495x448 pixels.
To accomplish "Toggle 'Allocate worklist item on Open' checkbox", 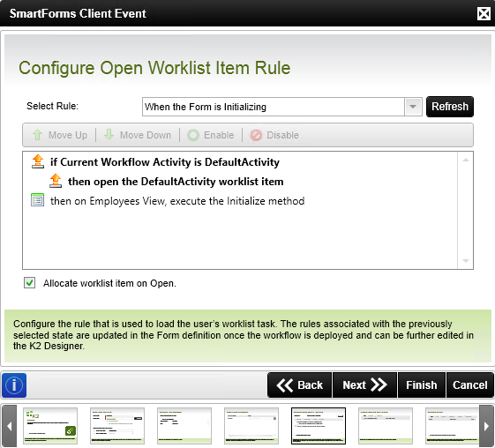I will [x=30, y=283].
